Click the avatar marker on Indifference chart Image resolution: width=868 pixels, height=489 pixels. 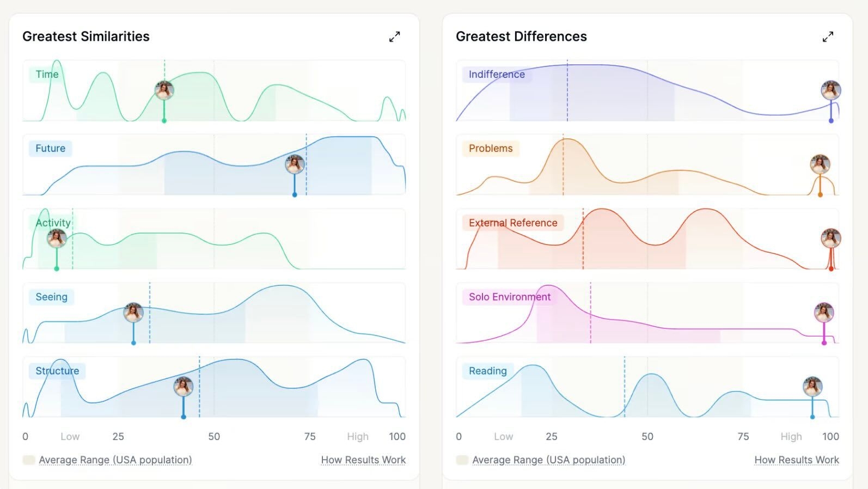[x=831, y=90]
